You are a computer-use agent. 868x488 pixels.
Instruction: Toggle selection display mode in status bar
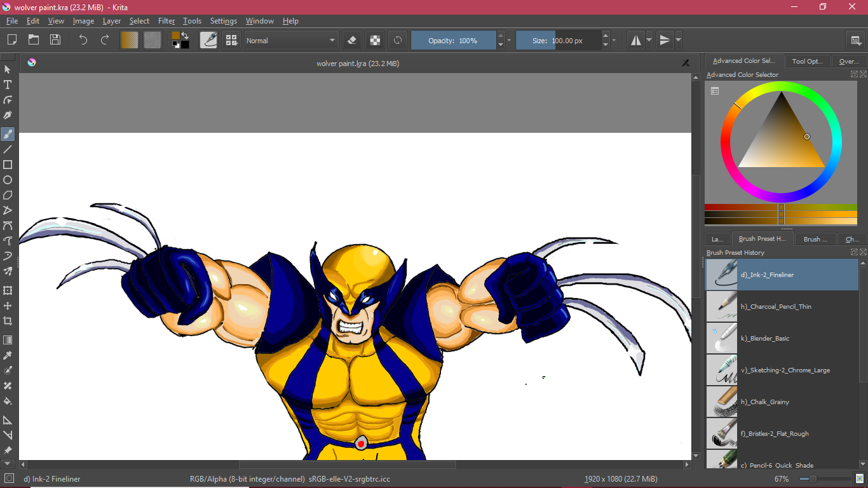point(9,478)
